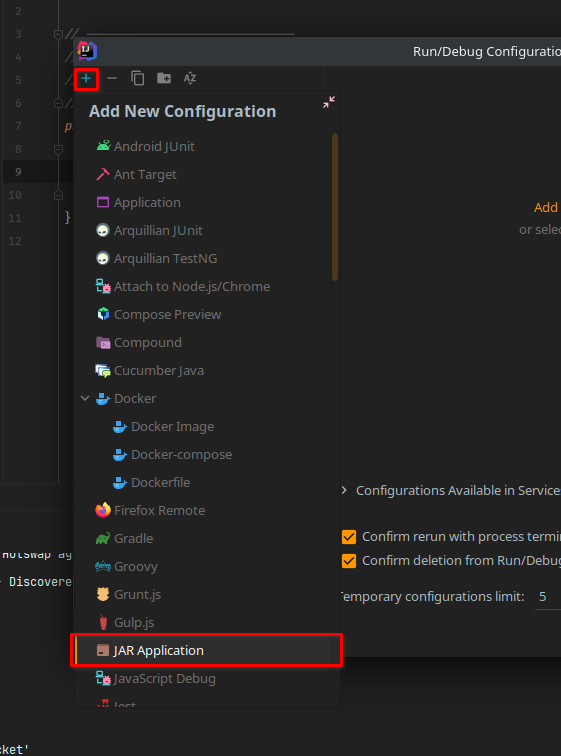Image resolution: width=561 pixels, height=756 pixels.
Task: Click the fold marker on editor line 10
Action: click(x=58, y=195)
